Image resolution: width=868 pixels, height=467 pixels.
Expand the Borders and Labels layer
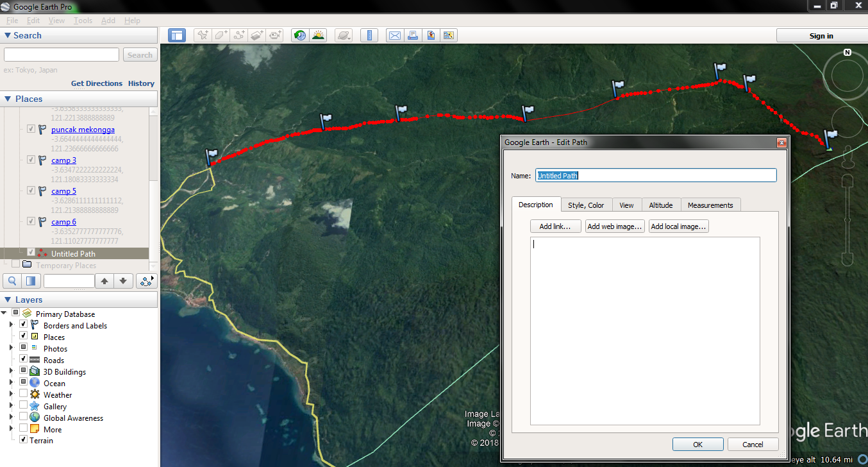click(12, 325)
